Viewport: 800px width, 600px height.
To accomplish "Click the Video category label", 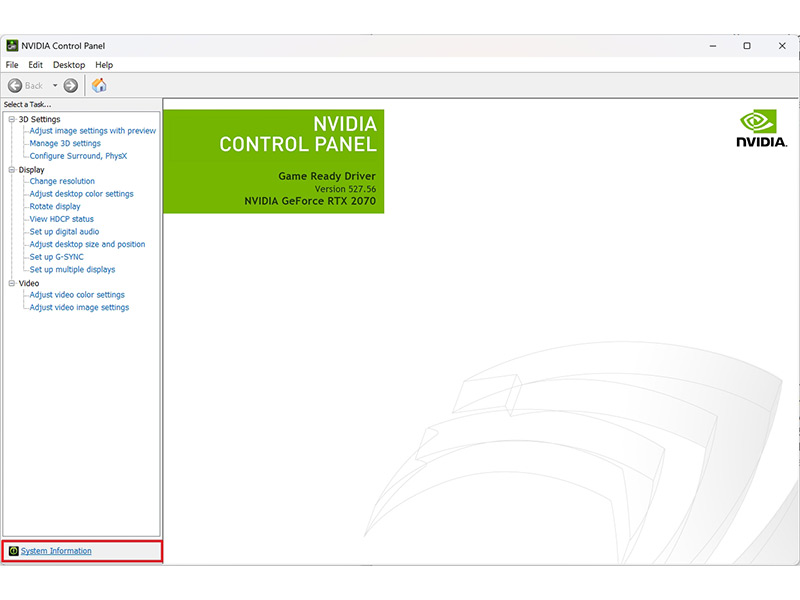I will coord(29,283).
